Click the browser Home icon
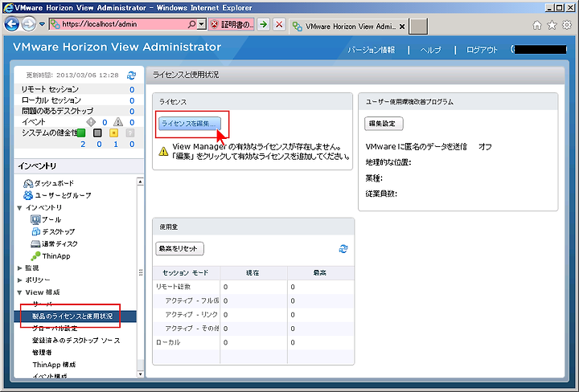 [x=537, y=25]
